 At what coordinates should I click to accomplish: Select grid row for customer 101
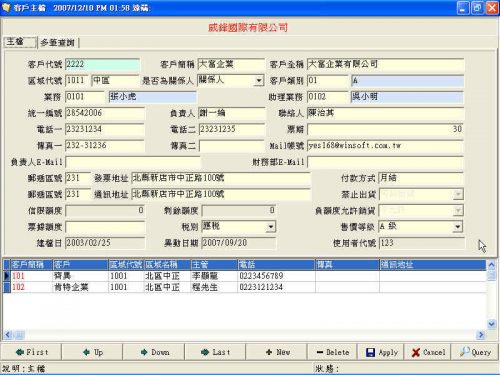point(244,276)
